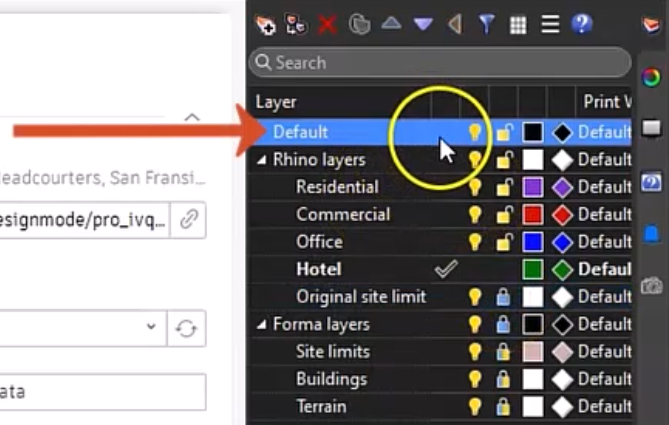Lock the Commercial layer

click(x=504, y=214)
